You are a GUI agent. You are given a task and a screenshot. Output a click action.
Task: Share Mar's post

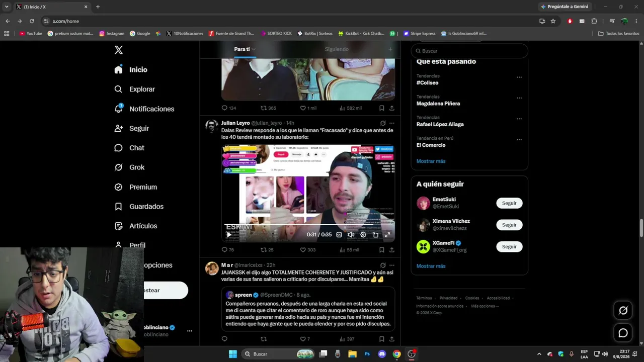(391, 339)
